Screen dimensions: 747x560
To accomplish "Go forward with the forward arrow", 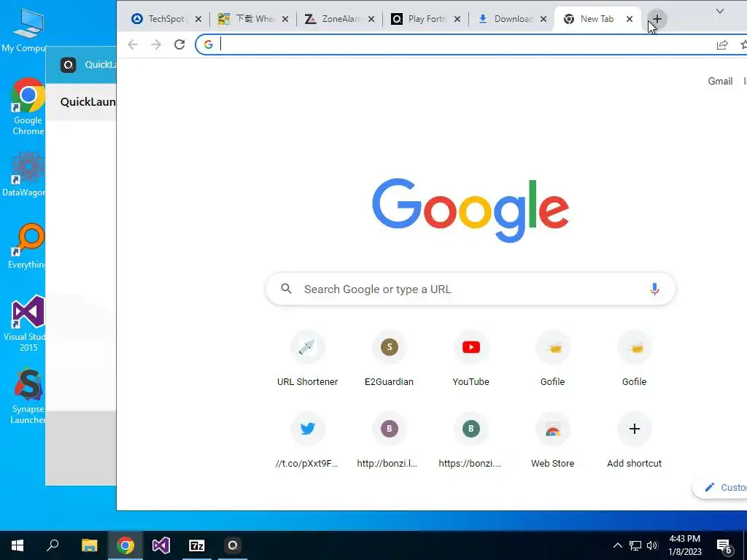I will tap(156, 44).
